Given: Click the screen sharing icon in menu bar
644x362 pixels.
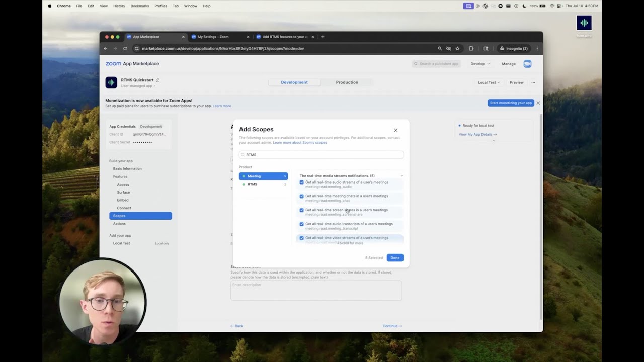Looking at the screenshot, I should tap(468, 6).
